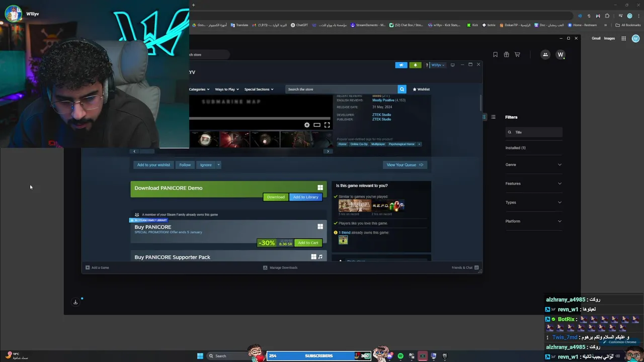
Task: Open the Wishlist star link
Action: click(421, 89)
